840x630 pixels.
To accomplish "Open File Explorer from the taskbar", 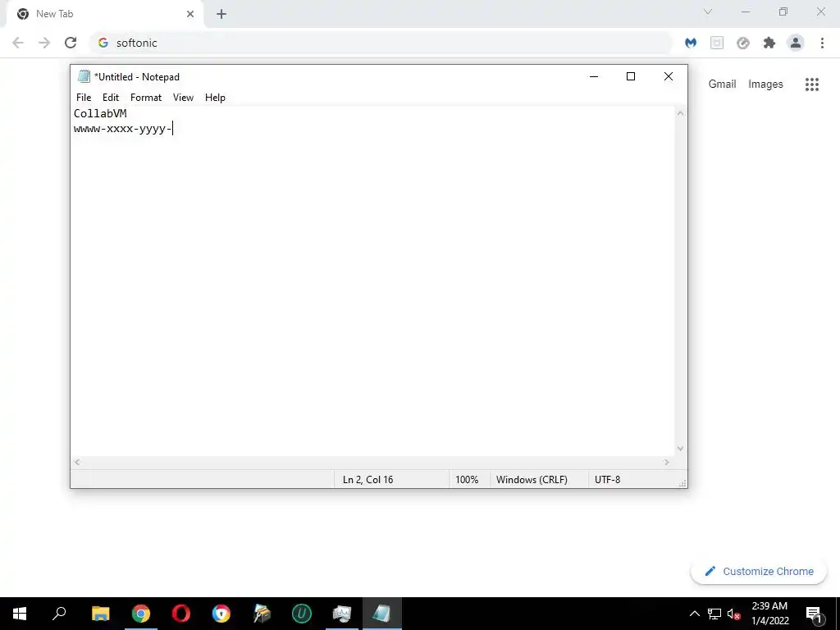I will [x=100, y=614].
